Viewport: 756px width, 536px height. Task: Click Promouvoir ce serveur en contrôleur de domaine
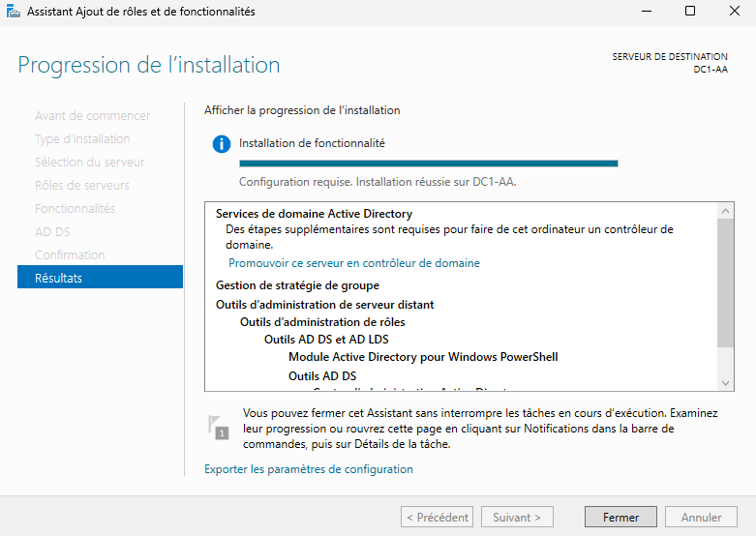[x=354, y=263]
